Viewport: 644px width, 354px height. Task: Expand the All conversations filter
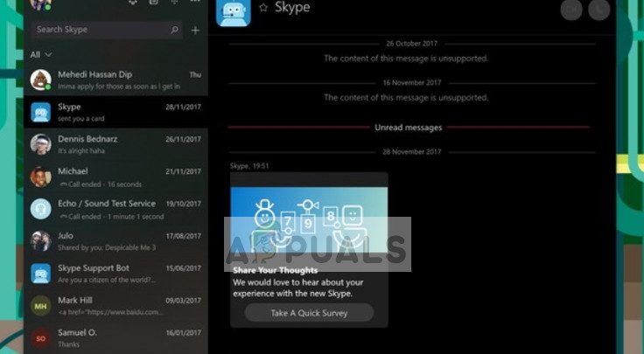pyautogui.click(x=40, y=54)
